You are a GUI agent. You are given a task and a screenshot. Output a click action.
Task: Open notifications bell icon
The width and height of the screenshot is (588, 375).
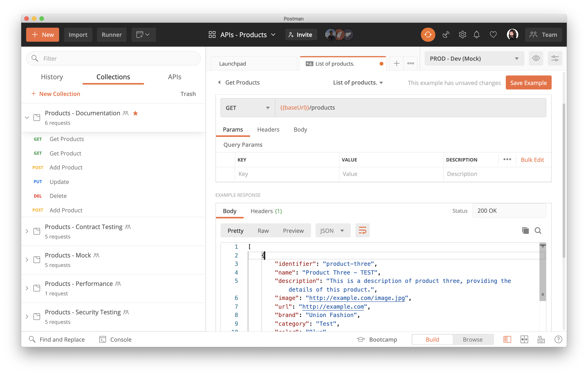[476, 35]
